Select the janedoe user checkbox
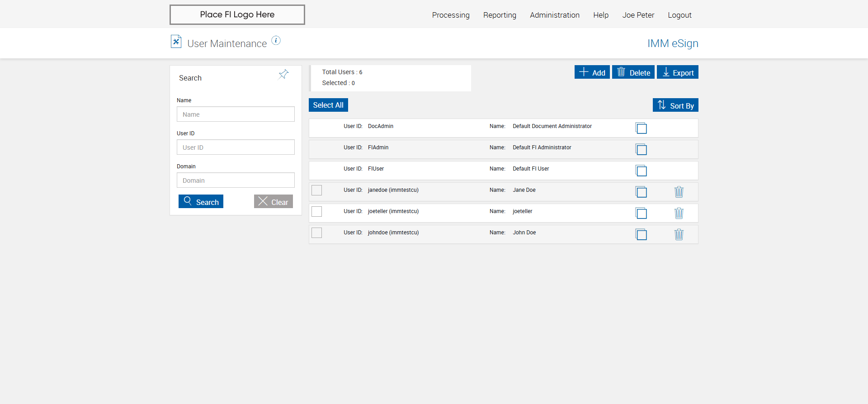The width and height of the screenshot is (868, 404). [317, 190]
